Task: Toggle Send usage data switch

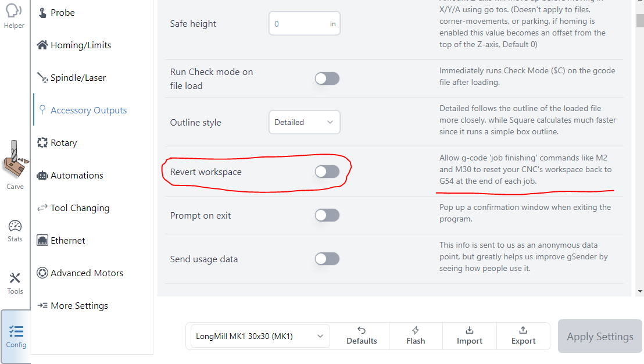Action: tap(327, 259)
